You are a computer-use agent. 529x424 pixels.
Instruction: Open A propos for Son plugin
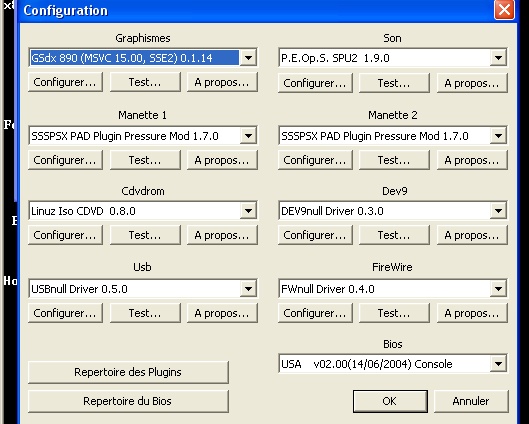(x=472, y=83)
